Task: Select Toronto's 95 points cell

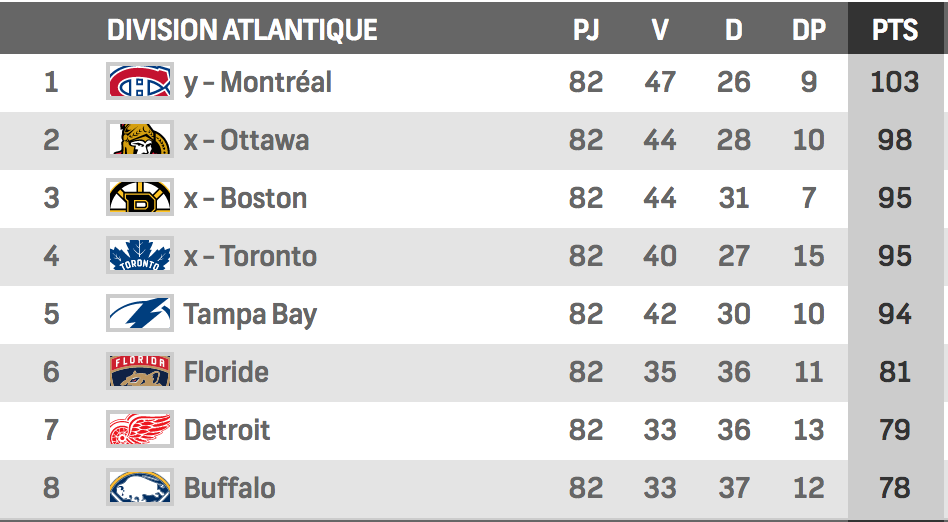Action: [895, 256]
